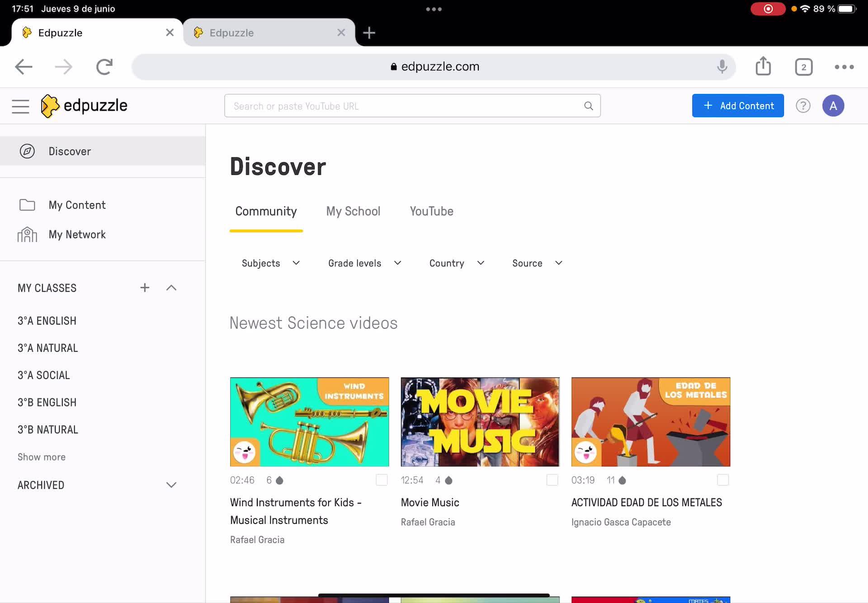Click the help question mark icon
868x603 pixels.
[x=803, y=106]
